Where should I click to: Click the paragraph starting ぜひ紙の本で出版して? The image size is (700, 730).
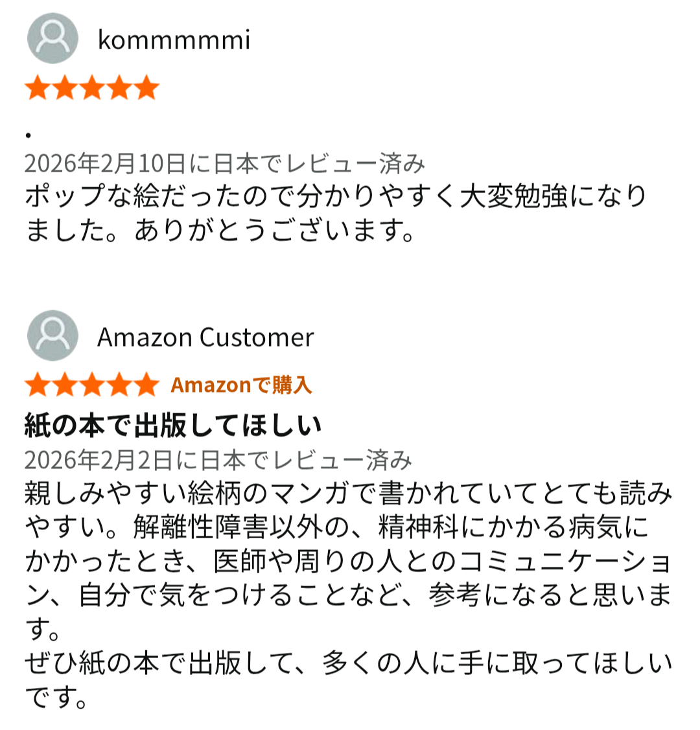click(348, 680)
